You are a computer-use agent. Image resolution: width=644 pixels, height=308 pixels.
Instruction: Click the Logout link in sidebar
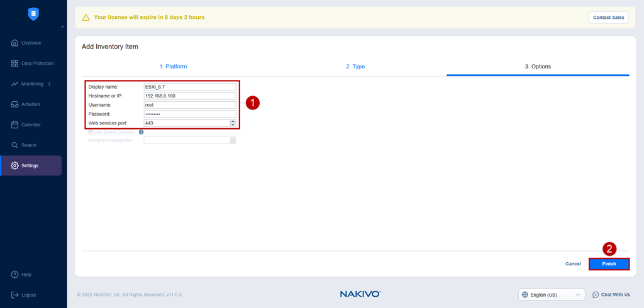(28, 295)
